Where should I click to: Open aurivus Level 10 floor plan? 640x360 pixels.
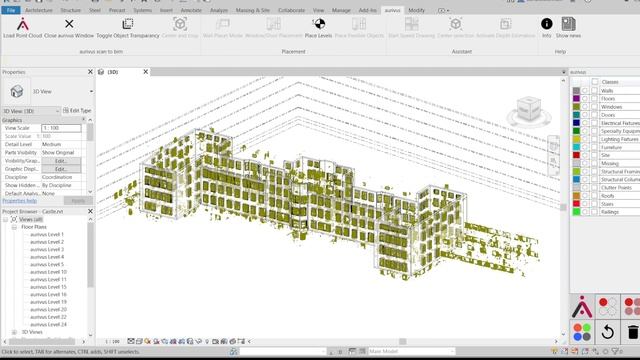click(48, 272)
